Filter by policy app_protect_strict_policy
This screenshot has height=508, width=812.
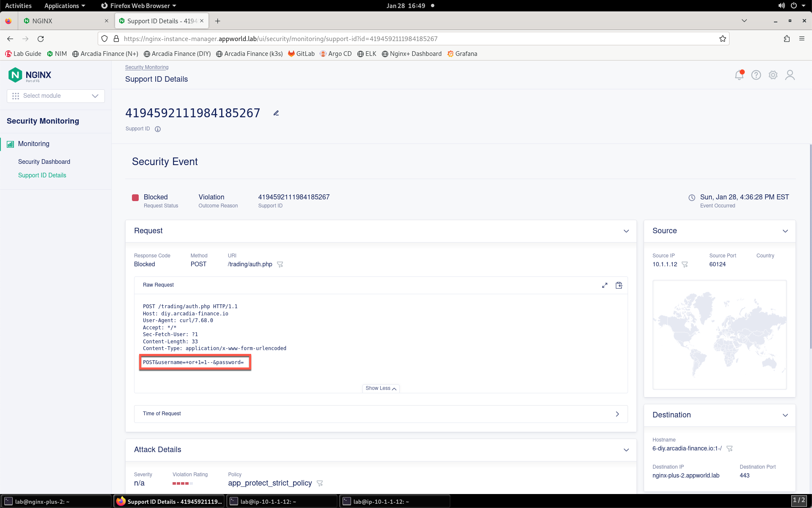coord(320,483)
